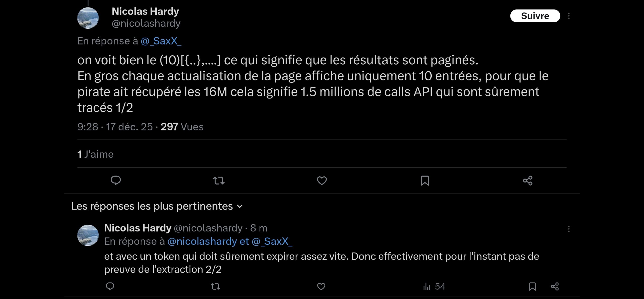
Task: Retweet the 2/2 follow-up tweet
Action: coord(216,286)
